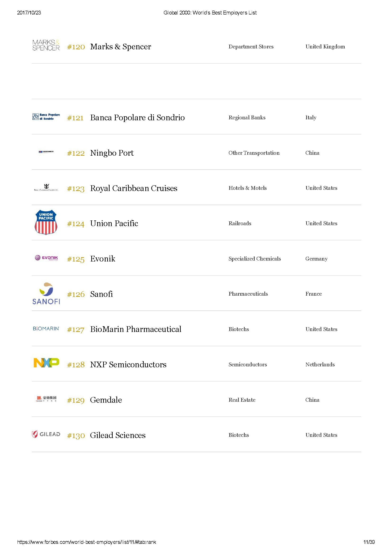392x555 pixels.
Task: Open the Gilead Sciences company name
Action: pos(118,435)
